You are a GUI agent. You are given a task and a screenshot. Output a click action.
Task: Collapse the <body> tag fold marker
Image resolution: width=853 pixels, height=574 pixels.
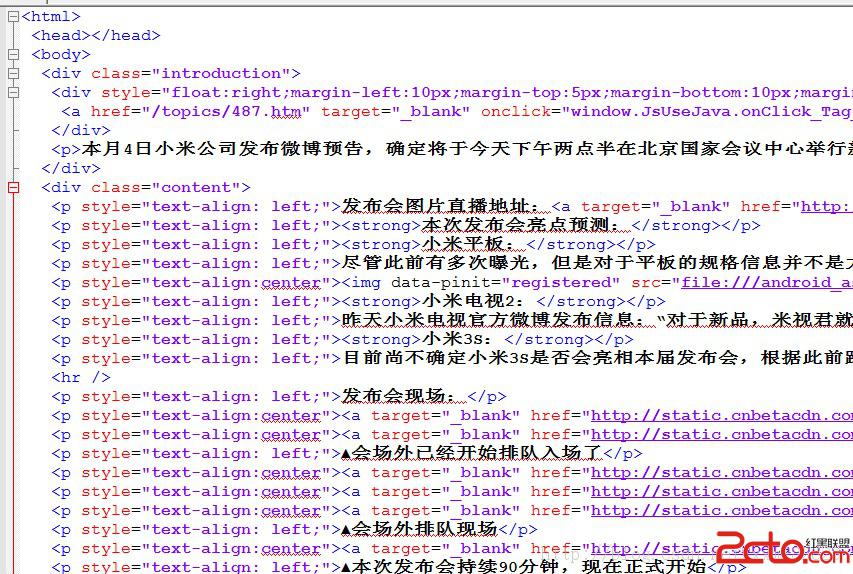[x=13, y=55]
